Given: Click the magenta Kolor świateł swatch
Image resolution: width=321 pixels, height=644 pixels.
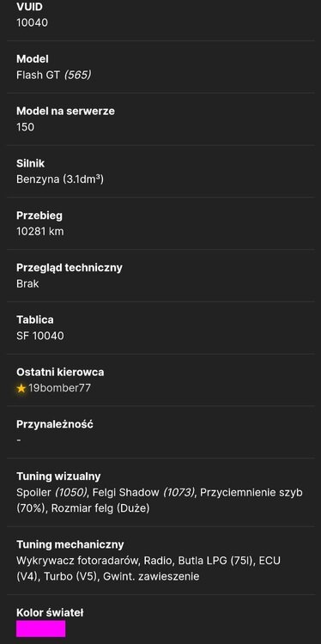Looking at the screenshot, I should (40, 629).
